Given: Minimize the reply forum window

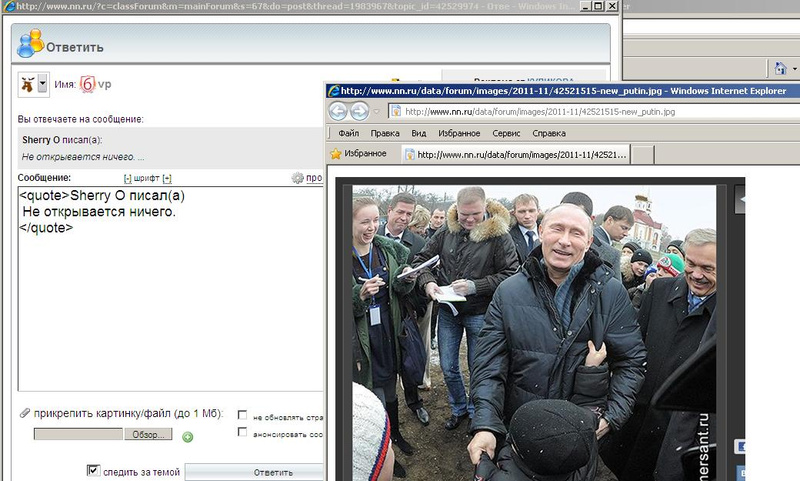Looking at the screenshot, I should 586,6.
